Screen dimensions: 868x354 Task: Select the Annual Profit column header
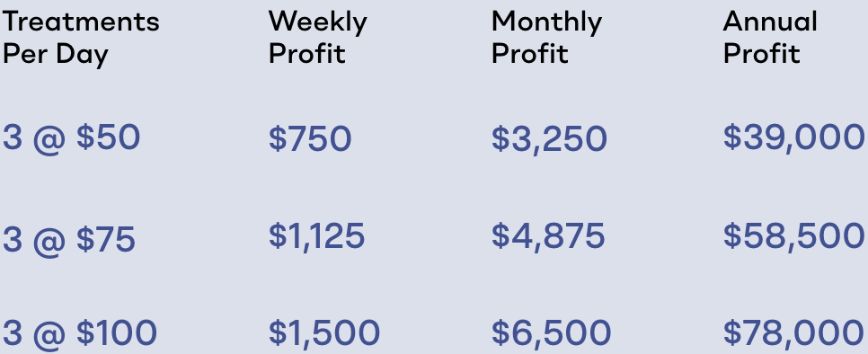point(770,38)
